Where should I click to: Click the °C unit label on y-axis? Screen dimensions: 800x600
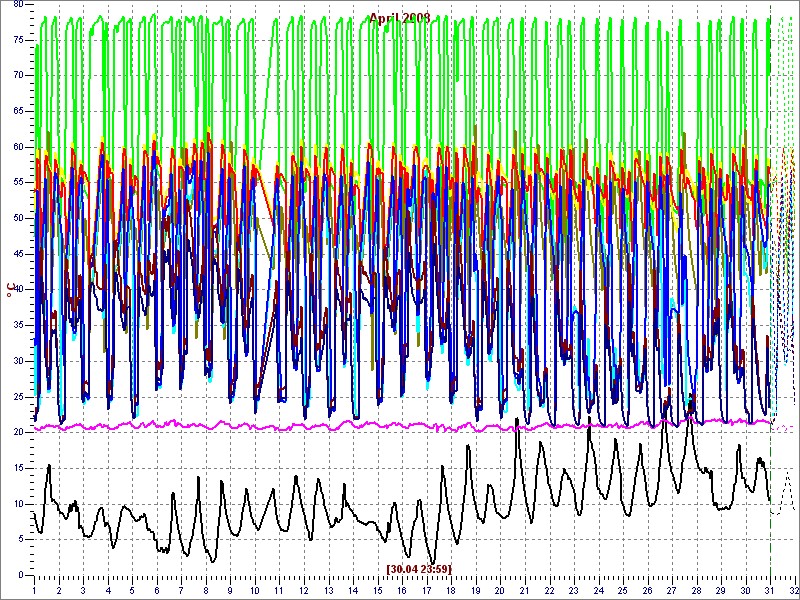pos(10,290)
